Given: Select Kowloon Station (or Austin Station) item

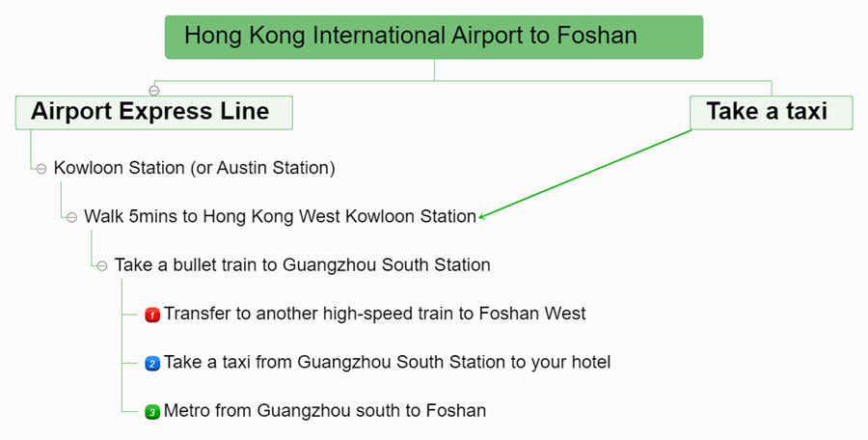Looking at the screenshot, I should pyautogui.click(x=194, y=168).
